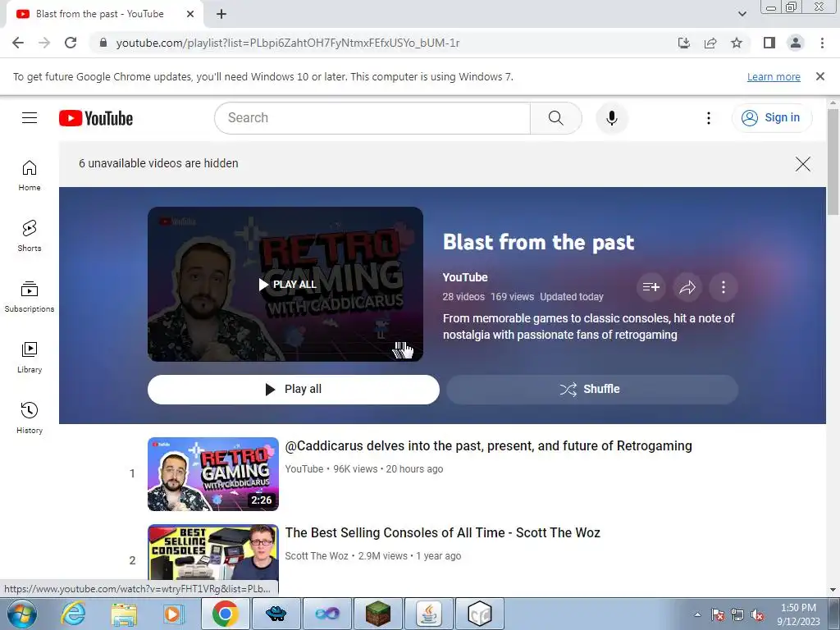Go to Home in sidebar
The height and width of the screenshot is (630, 840).
(x=30, y=176)
